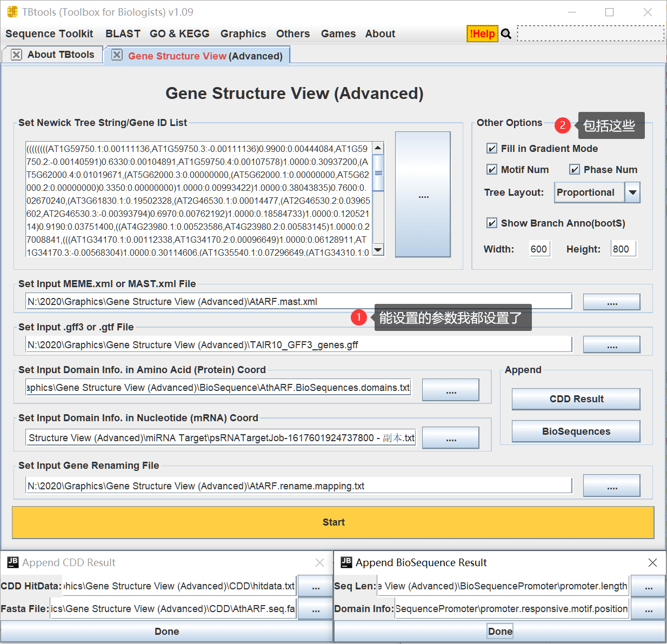667x644 pixels.
Task: Click the search magnifier icon
Action: 506,34
